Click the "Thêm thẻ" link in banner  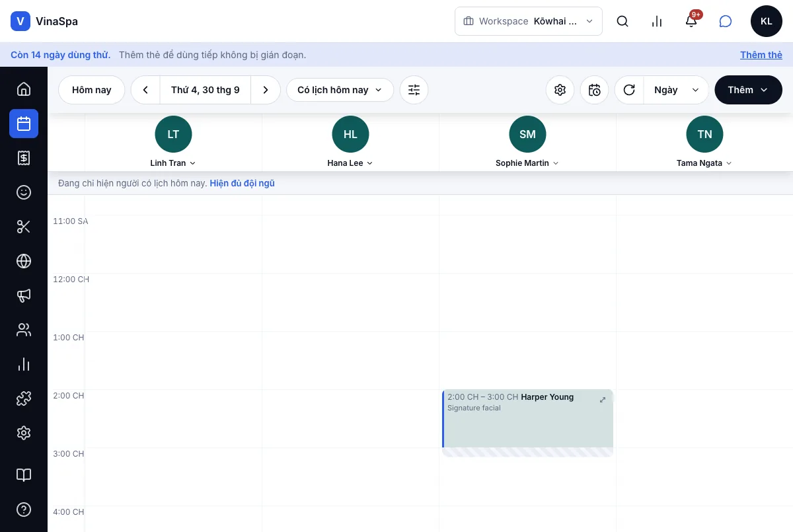[761, 55]
